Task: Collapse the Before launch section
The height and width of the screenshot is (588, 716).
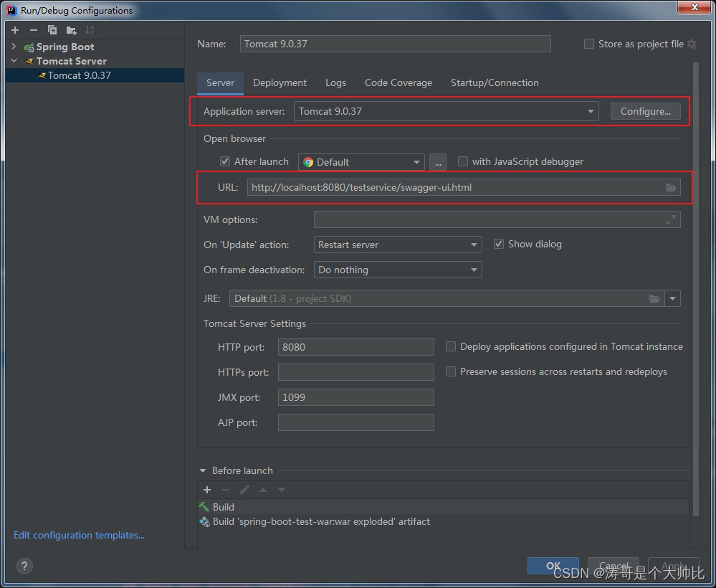Action: coord(203,470)
